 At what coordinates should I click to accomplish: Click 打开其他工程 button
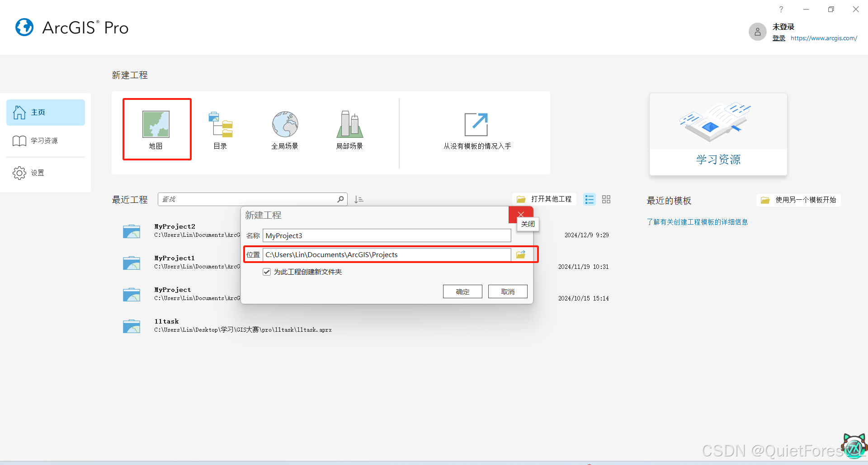tap(544, 199)
